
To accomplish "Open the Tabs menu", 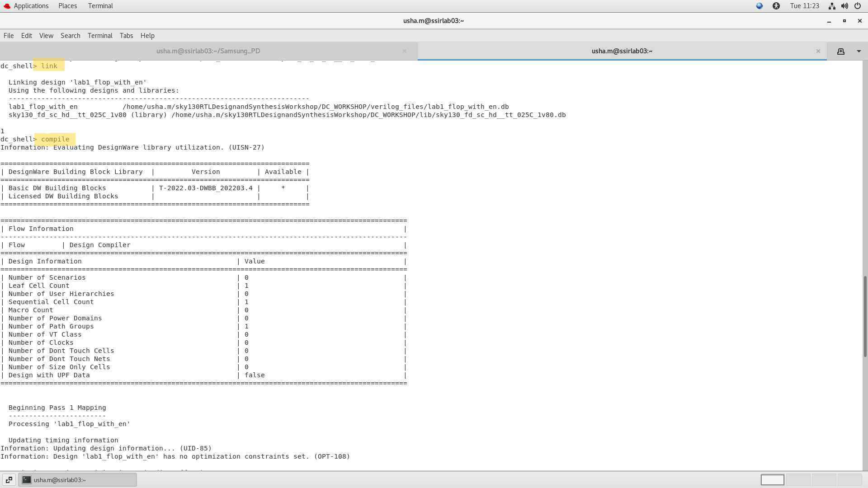I will click(126, 36).
